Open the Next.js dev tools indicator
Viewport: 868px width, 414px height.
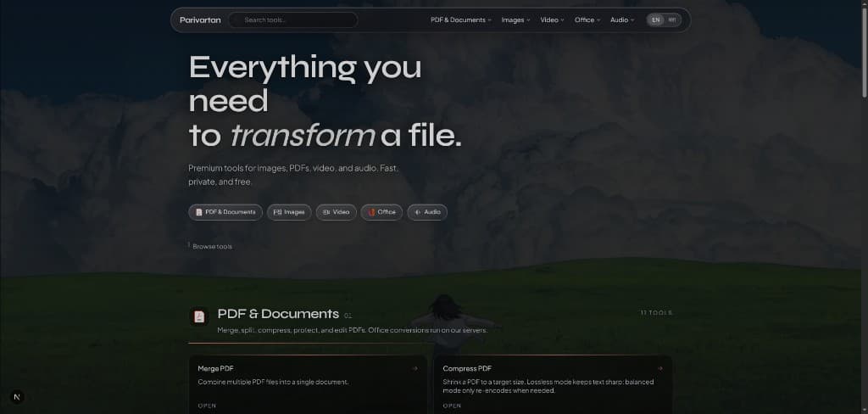tap(17, 397)
